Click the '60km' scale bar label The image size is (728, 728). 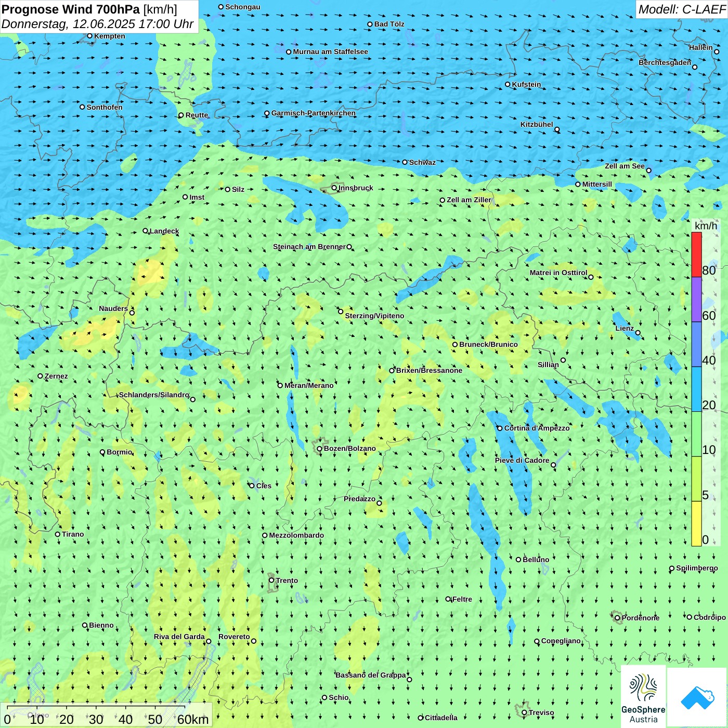coord(193,719)
